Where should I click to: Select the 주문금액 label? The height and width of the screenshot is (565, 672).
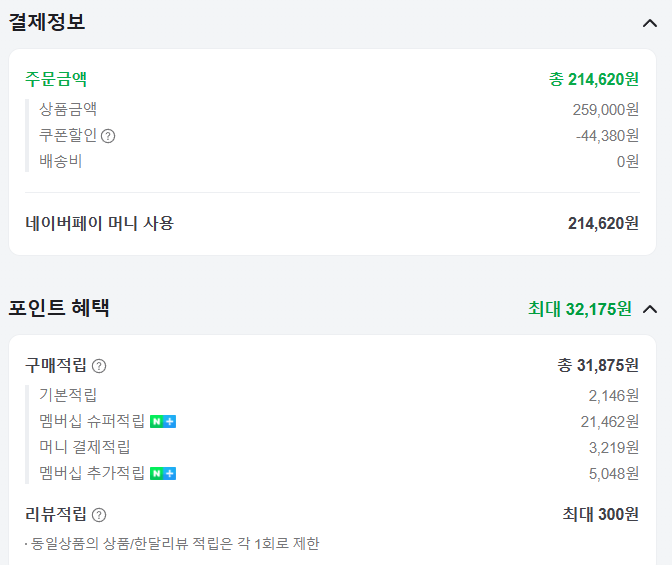click(56, 79)
